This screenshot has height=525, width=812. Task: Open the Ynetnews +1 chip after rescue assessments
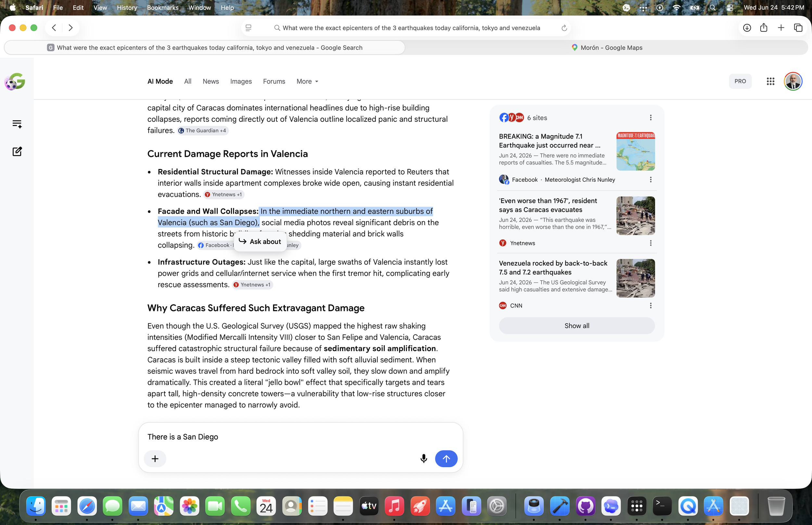252,285
